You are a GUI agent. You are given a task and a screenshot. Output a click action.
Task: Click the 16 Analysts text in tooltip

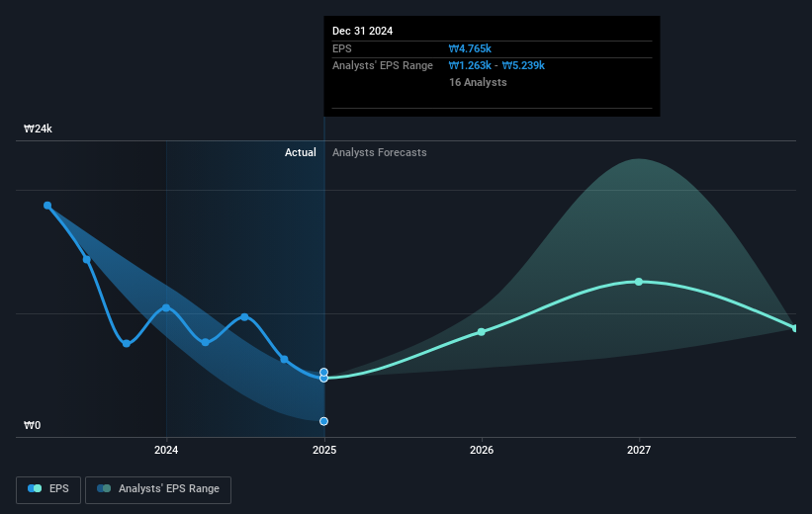coord(478,82)
